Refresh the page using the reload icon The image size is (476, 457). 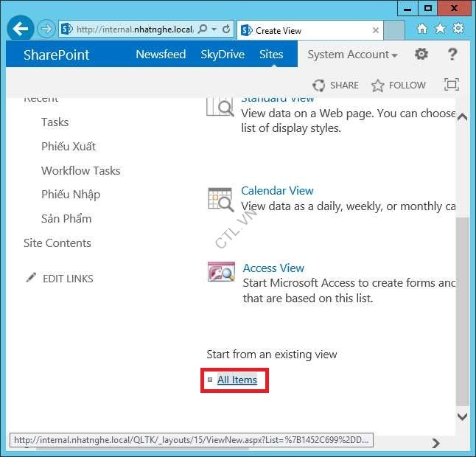(226, 30)
